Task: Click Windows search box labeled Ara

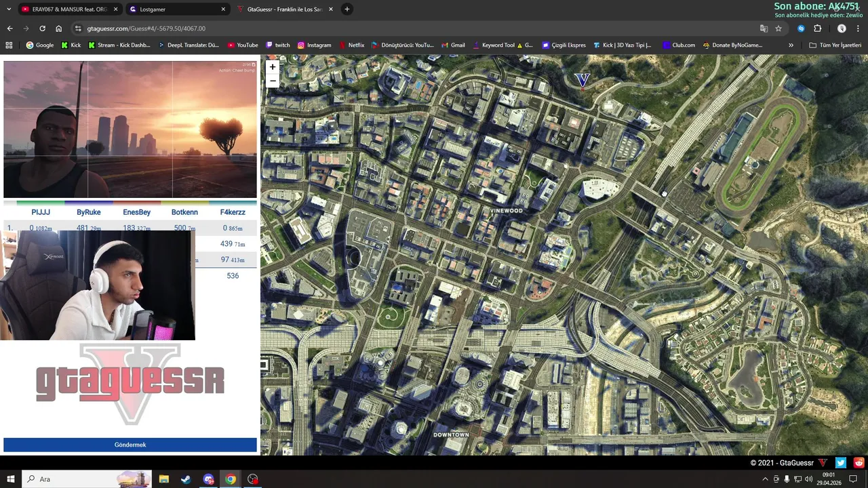Action: click(x=87, y=479)
